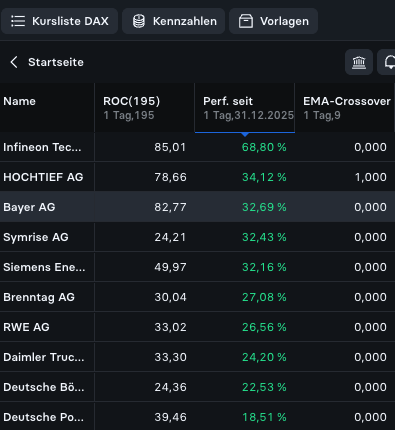The width and height of the screenshot is (395, 430).
Task: Click the bank building icon button
Action: click(359, 62)
